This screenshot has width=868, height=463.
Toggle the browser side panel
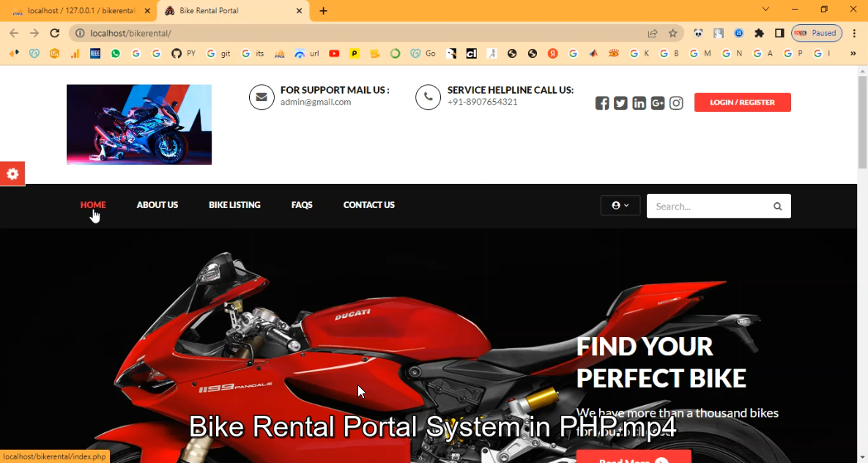(x=779, y=33)
